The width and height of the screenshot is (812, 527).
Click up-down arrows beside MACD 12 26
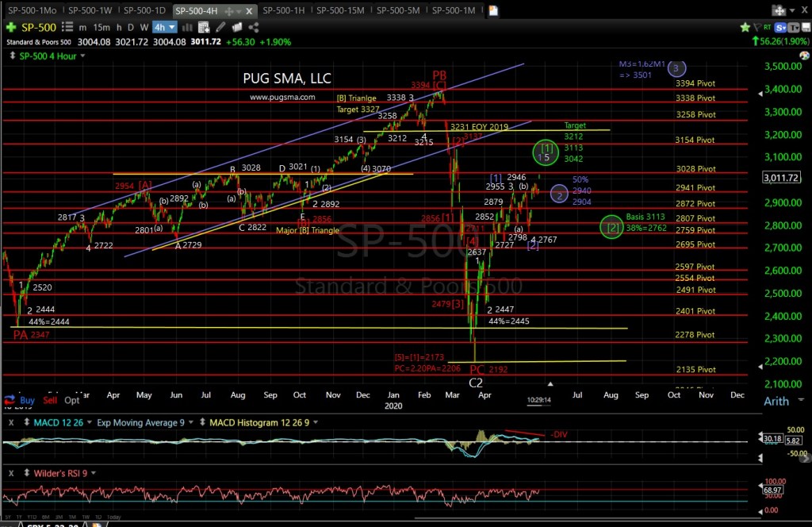[26, 422]
